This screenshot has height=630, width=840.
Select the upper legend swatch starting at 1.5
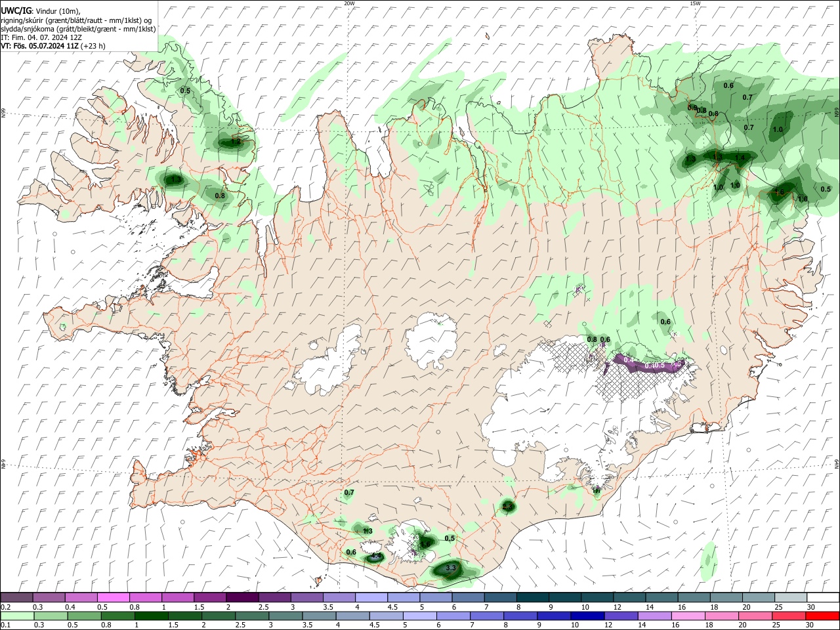pos(210,598)
